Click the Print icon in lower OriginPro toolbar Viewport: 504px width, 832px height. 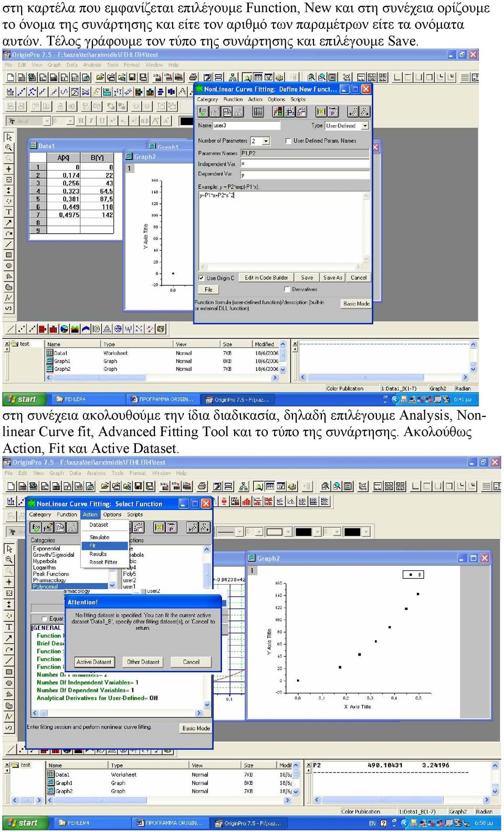tap(202, 486)
